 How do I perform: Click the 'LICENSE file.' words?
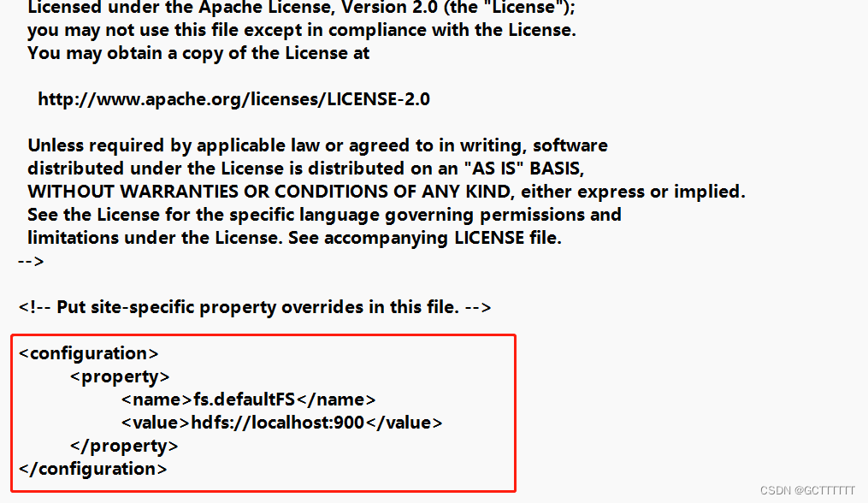pyautogui.click(x=508, y=238)
